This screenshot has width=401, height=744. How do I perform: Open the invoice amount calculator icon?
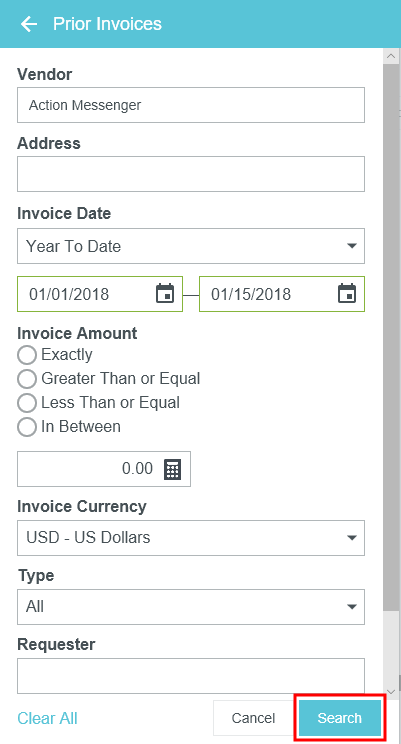click(x=173, y=469)
